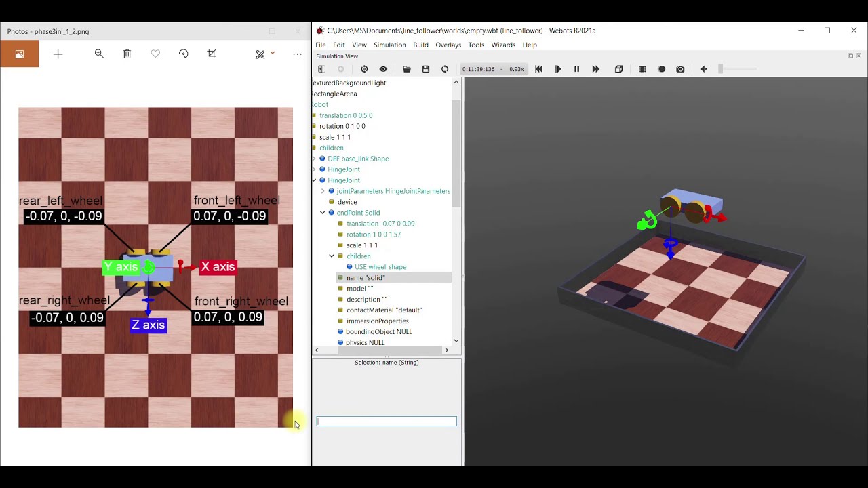Open the Help menu
This screenshot has height=488, width=868.
click(x=530, y=45)
